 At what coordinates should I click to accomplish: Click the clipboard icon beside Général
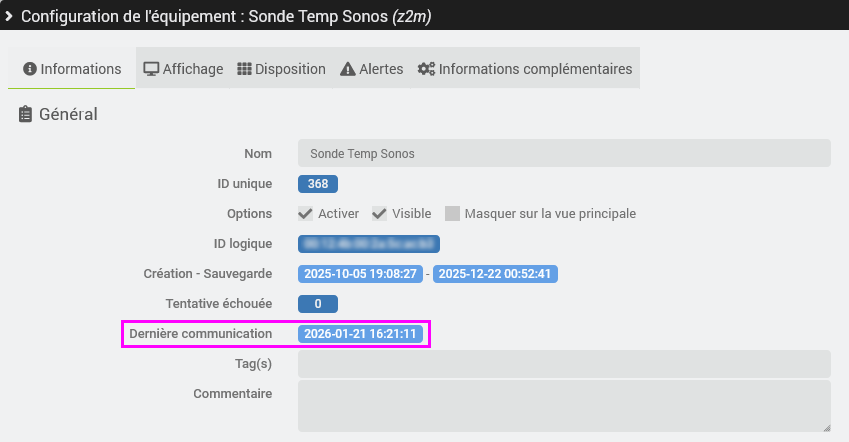coord(26,114)
